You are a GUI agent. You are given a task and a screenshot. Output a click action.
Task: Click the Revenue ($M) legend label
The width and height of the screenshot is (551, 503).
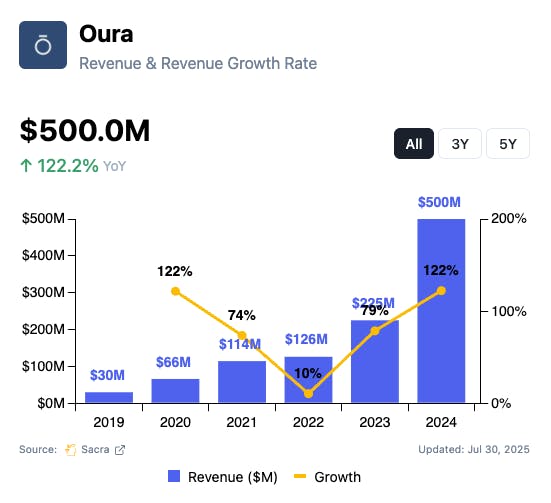tap(233, 477)
